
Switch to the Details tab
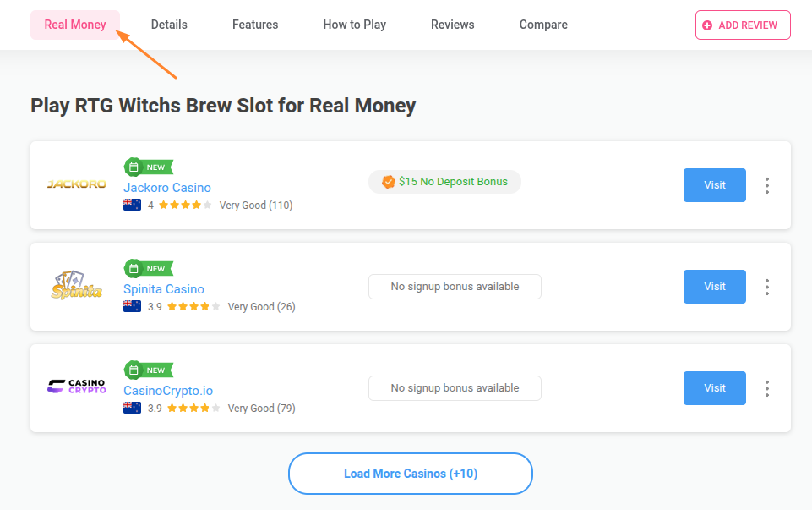[x=169, y=25]
